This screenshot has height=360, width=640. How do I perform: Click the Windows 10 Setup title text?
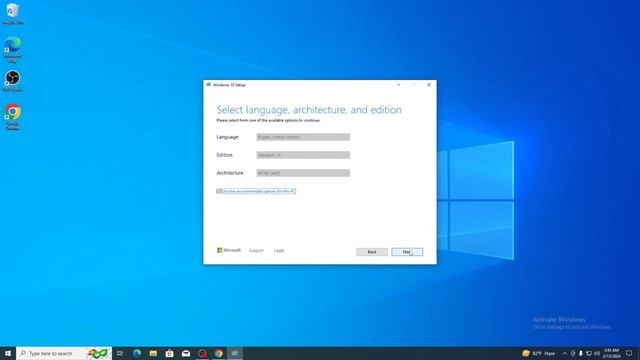tap(229, 85)
